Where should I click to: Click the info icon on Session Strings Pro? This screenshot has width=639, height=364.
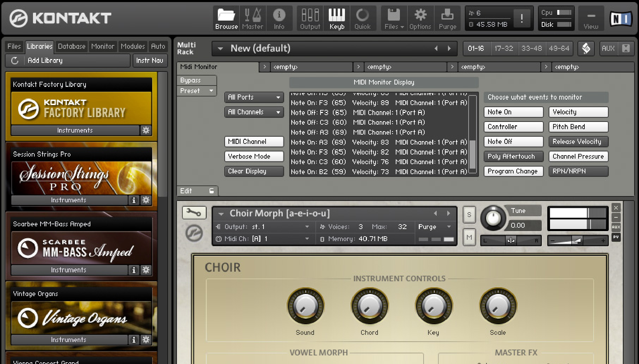(x=134, y=200)
